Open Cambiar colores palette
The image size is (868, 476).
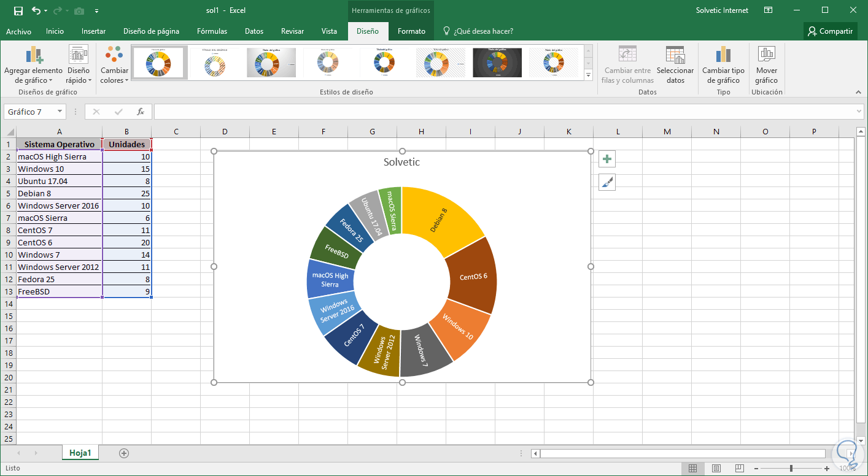point(114,65)
